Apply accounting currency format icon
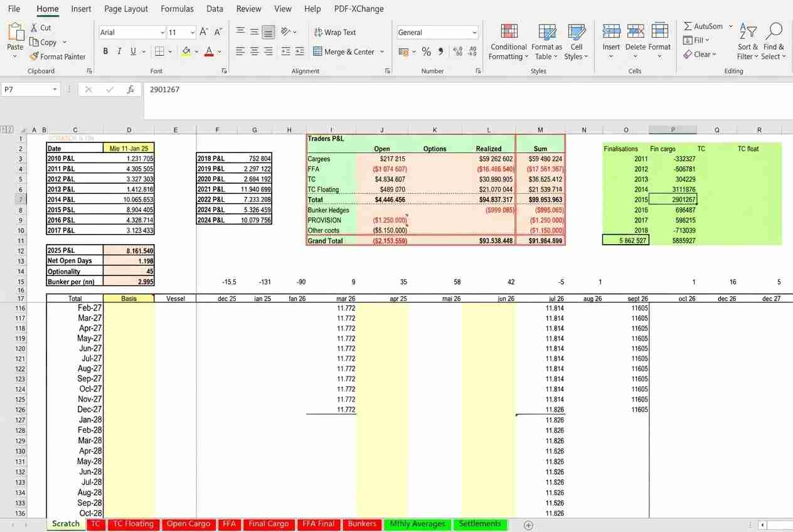The height and width of the screenshot is (532, 793). 404,51
